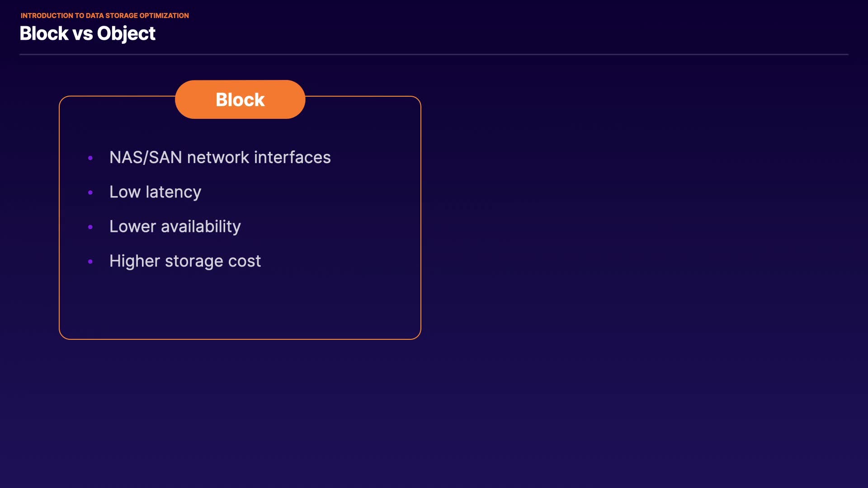Click the course header "Introduction to Data Storage Optimization"
This screenshot has width=868, height=488.
[x=104, y=15]
